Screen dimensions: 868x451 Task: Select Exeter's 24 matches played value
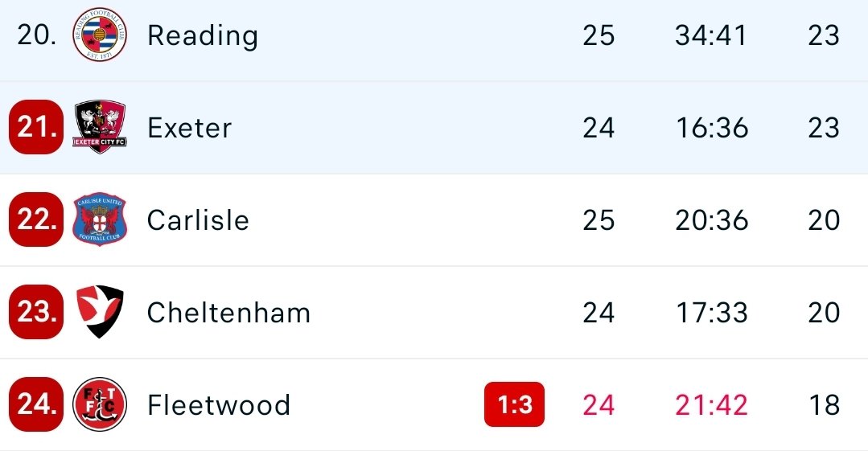tap(599, 128)
